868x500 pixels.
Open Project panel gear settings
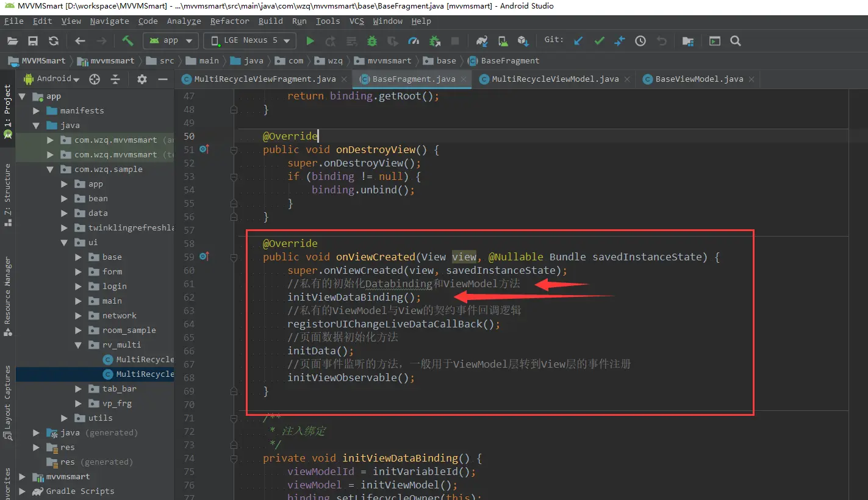point(142,79)
